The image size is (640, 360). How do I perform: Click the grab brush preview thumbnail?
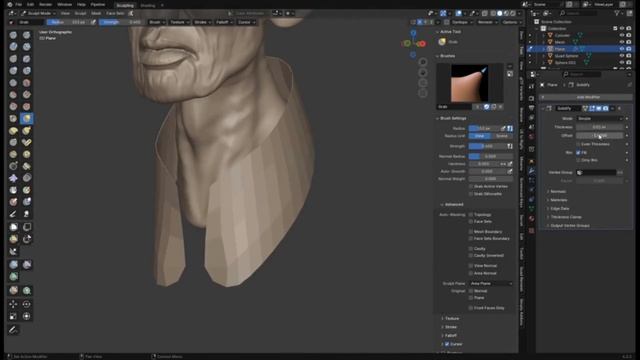(469, 83)
